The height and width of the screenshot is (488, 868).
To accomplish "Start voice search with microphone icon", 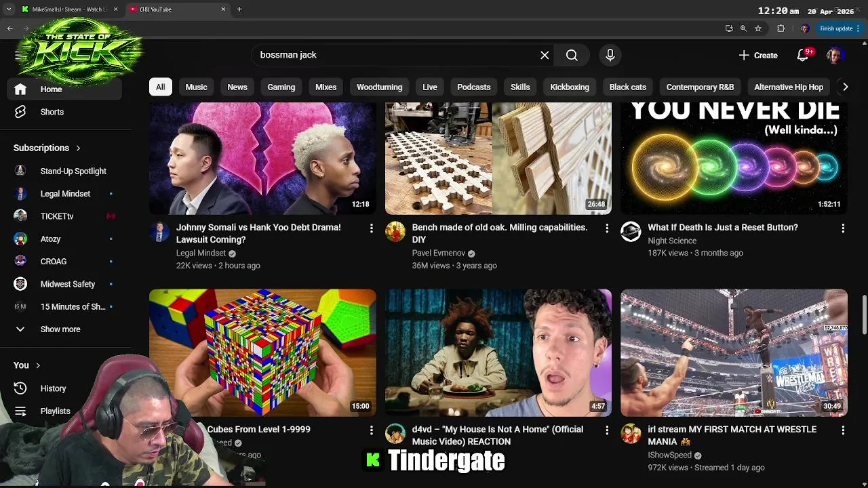I will (610, 55).
